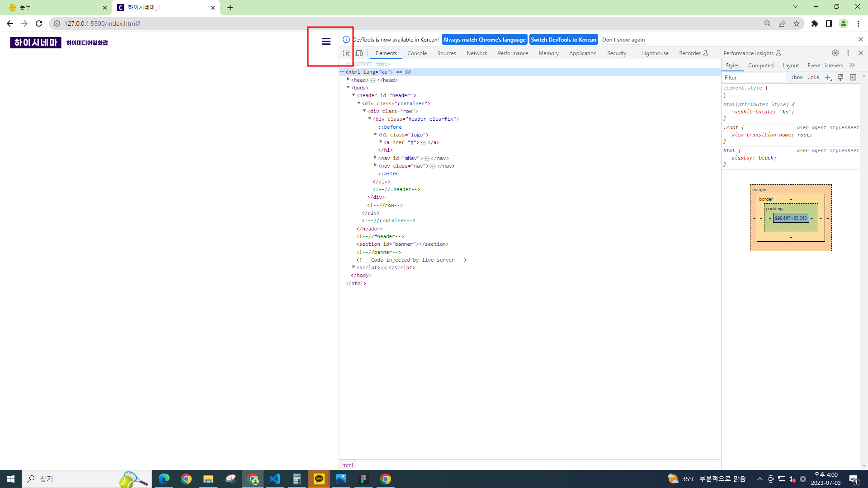The width and height of the screenshot is (868, 488).
Task: Toggle the :hov element state panel
Action: (797, 78)
